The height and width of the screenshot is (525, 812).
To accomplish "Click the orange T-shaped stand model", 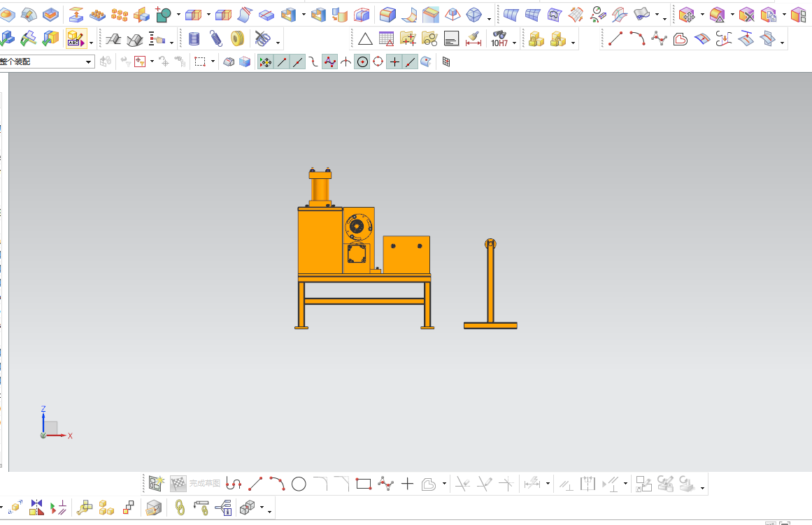I will click(490, 284).
